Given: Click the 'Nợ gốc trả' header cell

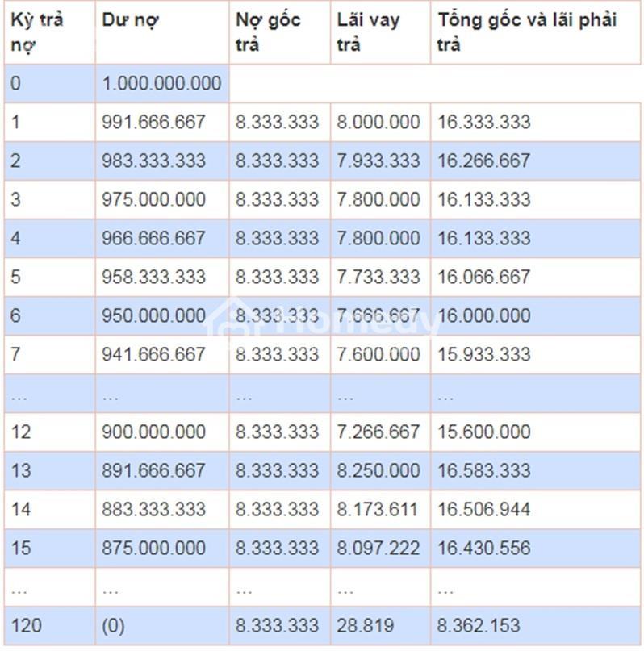Looking at the screenshot, I should [280, 32].
